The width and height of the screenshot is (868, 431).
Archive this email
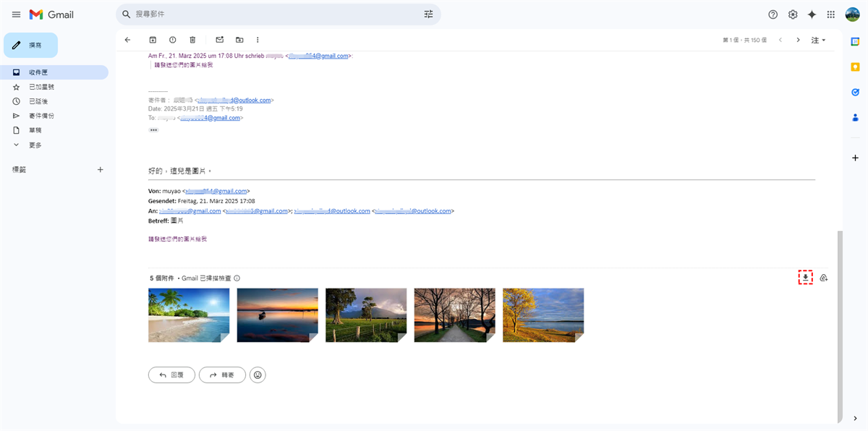coord(153,40)
